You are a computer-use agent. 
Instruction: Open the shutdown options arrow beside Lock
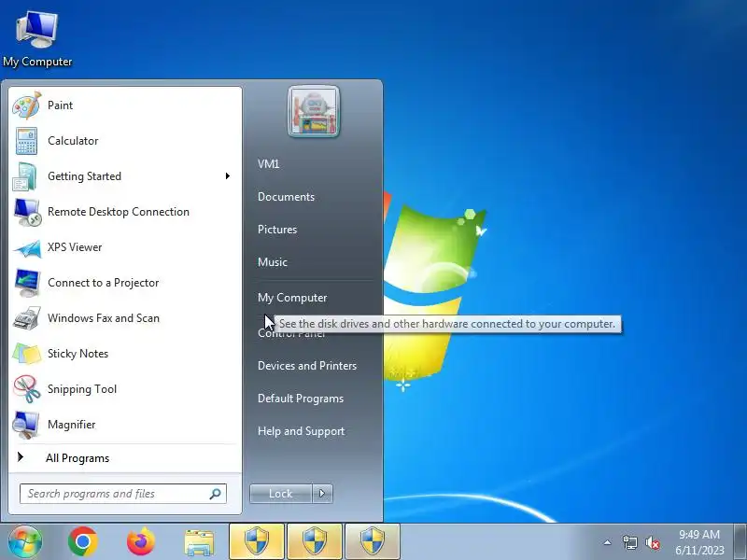coord(322,494)
